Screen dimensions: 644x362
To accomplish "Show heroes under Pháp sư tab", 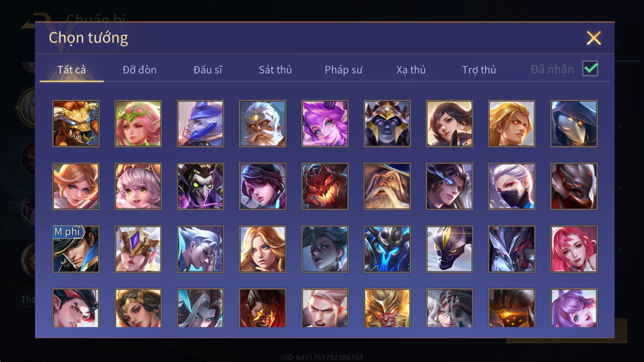I will coord(343,70).
